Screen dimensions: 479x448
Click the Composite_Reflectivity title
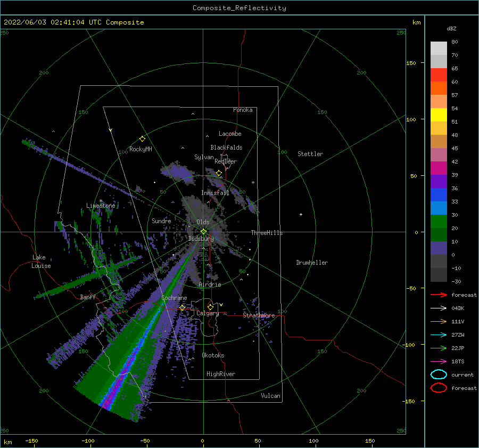pos(240,8)
